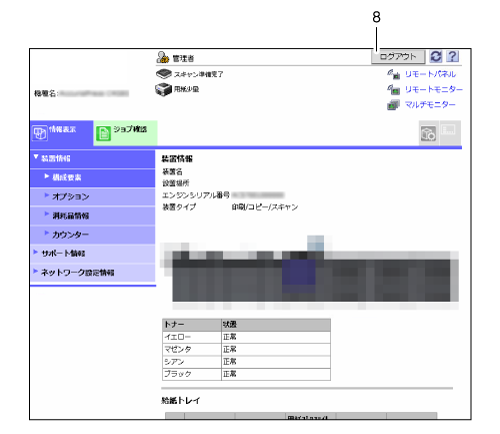Click the マゼンタ toner row
The image size is (500, 434).
(x=246, y=350)
